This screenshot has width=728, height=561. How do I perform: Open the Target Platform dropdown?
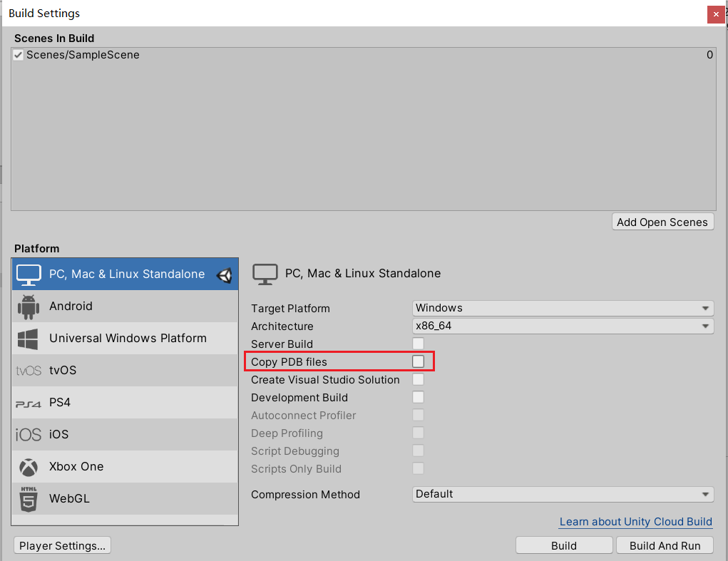(x=563, y=308)
